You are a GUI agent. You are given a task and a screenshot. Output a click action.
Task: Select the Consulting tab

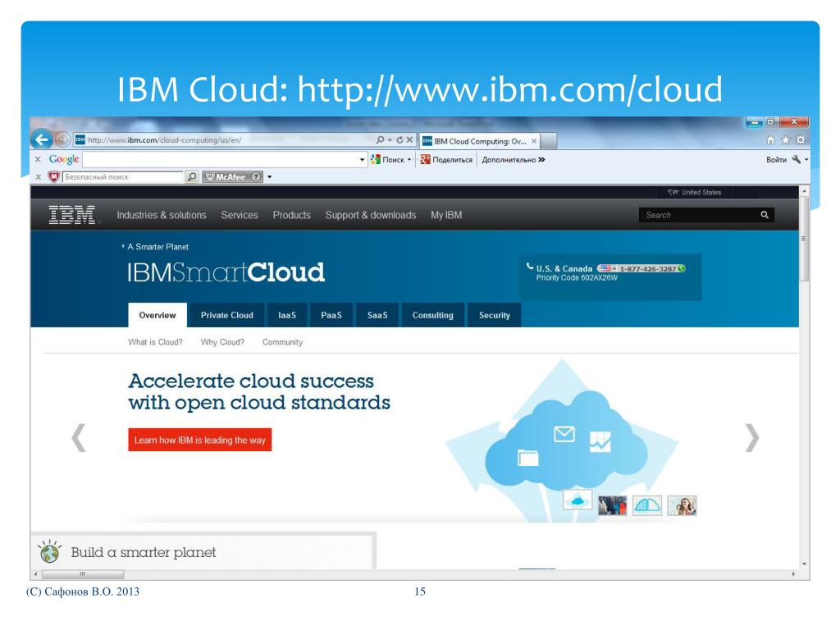pos(433,315)
